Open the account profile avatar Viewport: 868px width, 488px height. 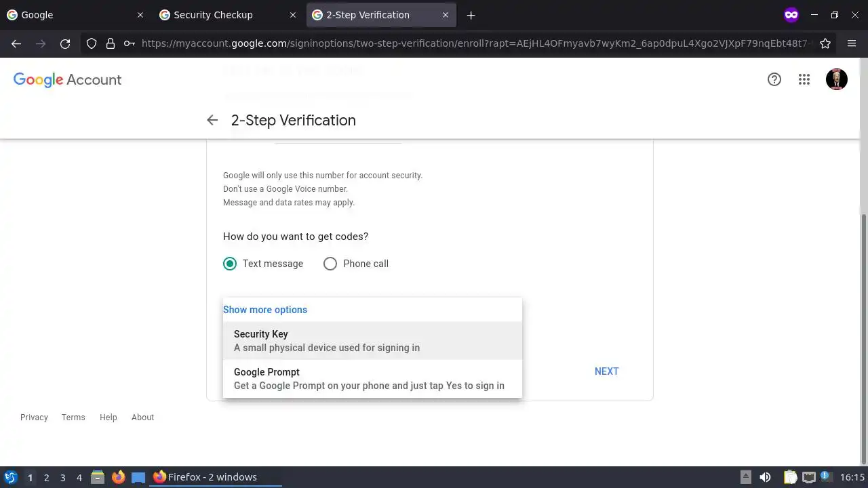click(837, 79)
